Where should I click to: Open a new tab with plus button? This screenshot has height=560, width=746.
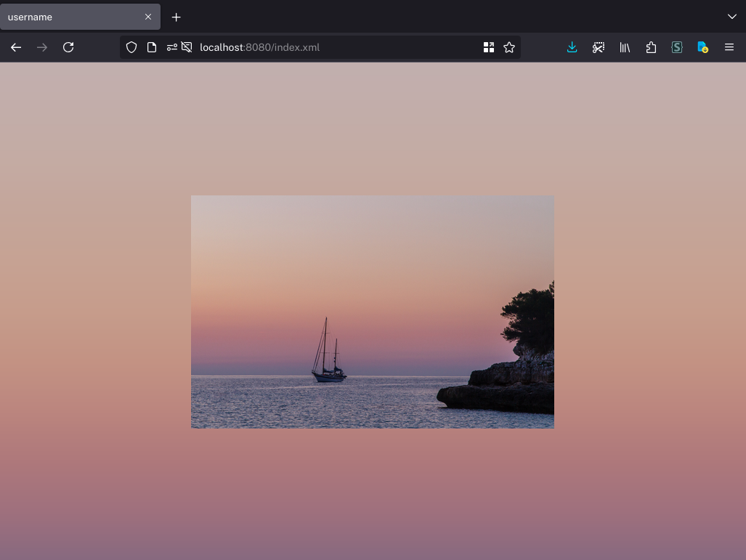coord(176,17)
